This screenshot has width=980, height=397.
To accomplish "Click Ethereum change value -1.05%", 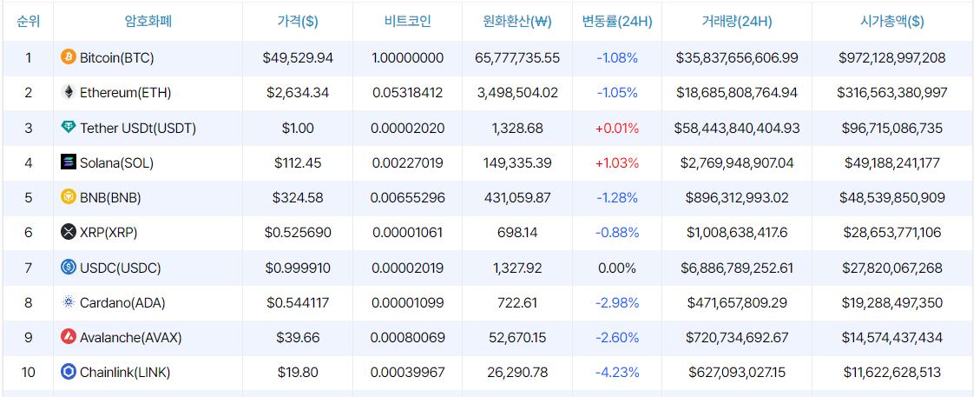I will tap(617, 93).
